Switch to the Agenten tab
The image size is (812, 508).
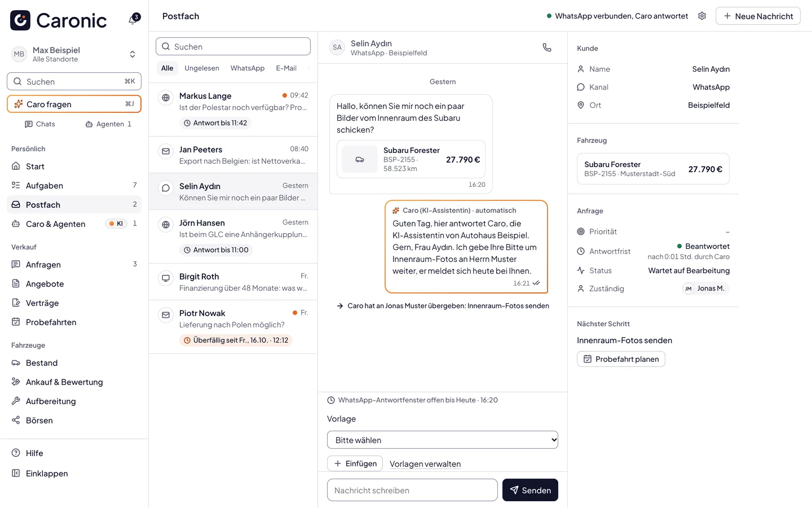click(x=108, y=124)
